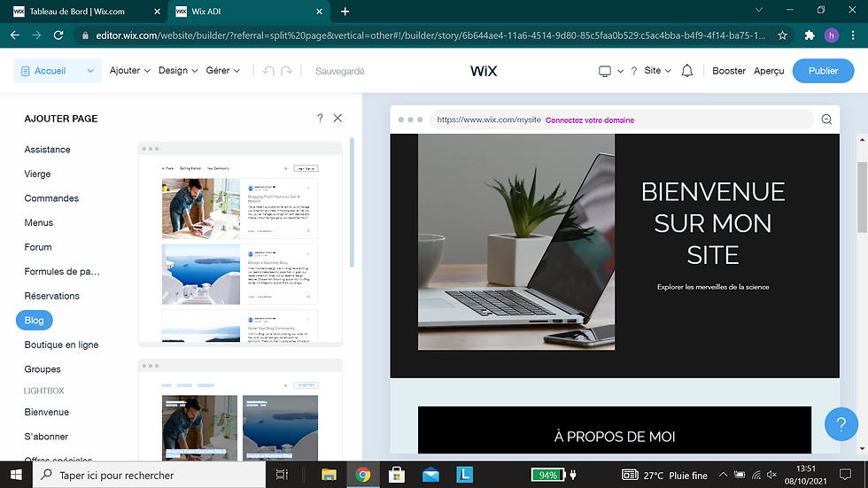Choose the second blog grid layout thumbnail
Viewport: 868px width, 488px height.
coord(240,410)
